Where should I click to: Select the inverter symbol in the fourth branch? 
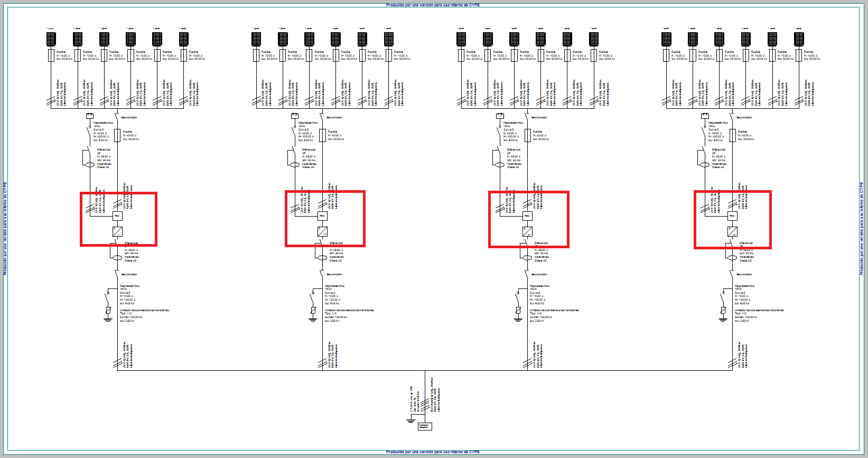[x=732, y=231]
